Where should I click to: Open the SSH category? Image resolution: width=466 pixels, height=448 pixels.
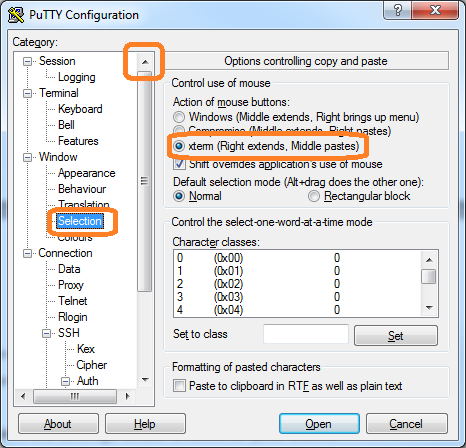pos(69,333)
